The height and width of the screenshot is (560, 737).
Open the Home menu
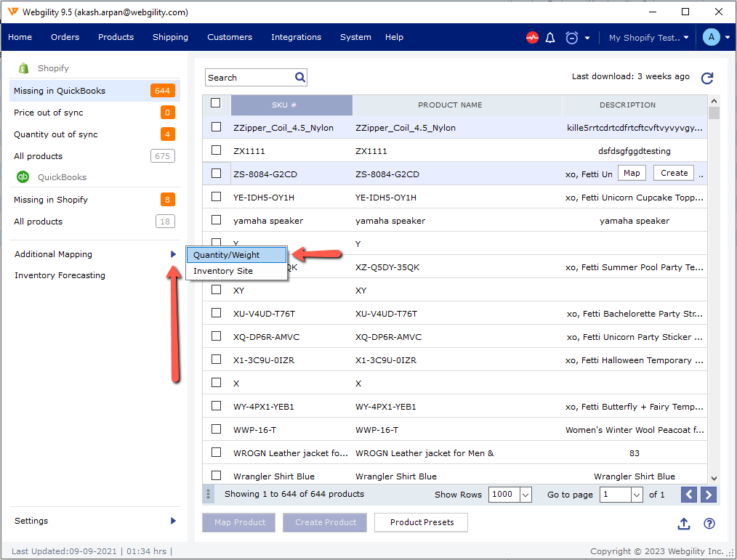tap(20, 37)
